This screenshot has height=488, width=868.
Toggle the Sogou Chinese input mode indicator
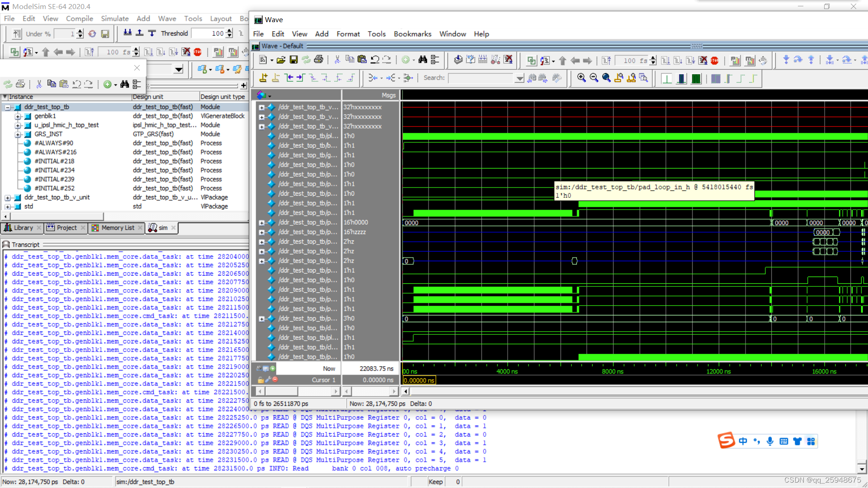743,441
